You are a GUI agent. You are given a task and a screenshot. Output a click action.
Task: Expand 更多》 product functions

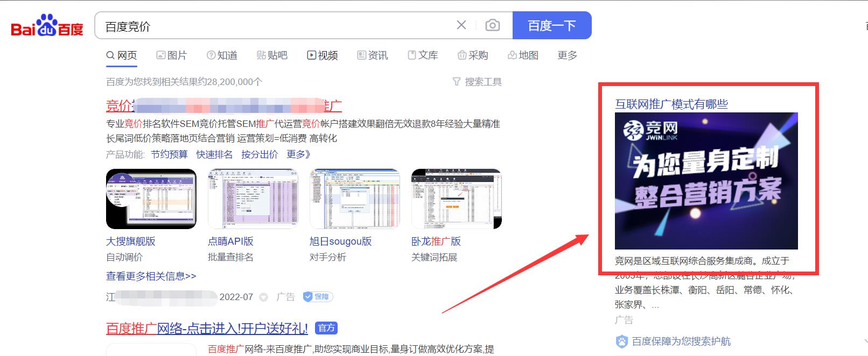[299, 154]
